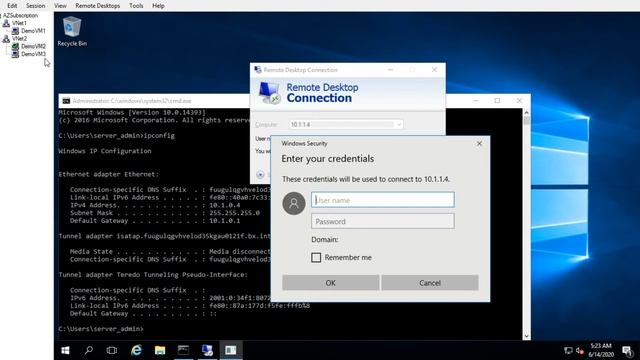Image resolution: width=640 pixels, height=360 pixels.
Task: Click command prompt scrollbar down arrow
Action: pos(527,336)
